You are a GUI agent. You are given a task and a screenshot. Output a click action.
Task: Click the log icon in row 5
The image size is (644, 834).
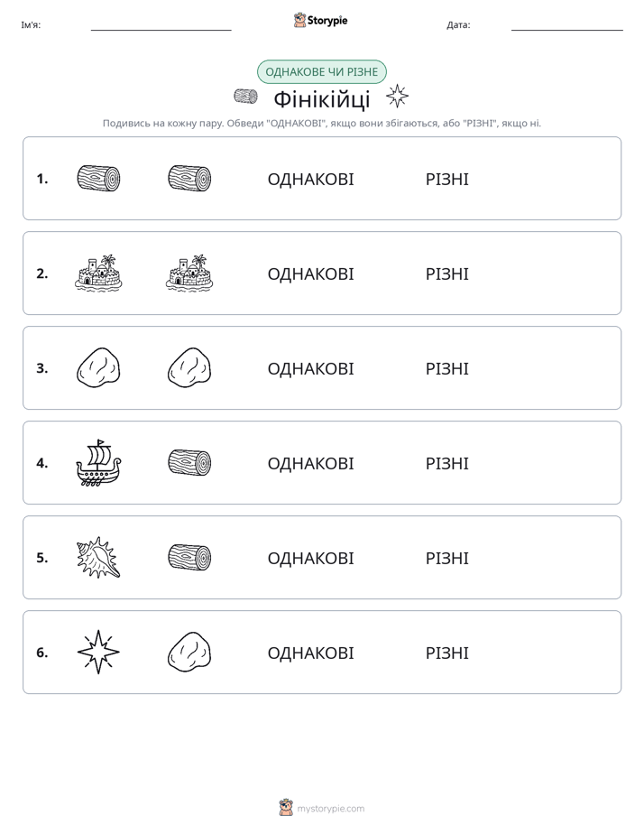[x=189, y=558]
